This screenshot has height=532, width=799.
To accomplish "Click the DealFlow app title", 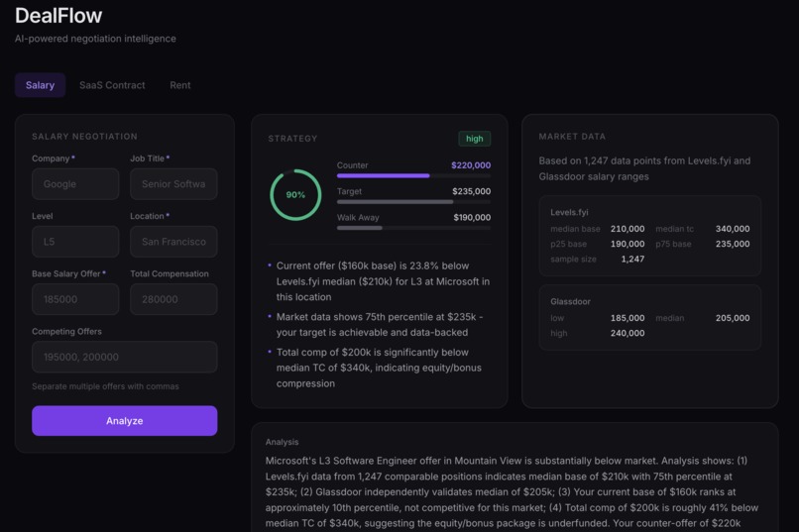I will tap(58, 16).
